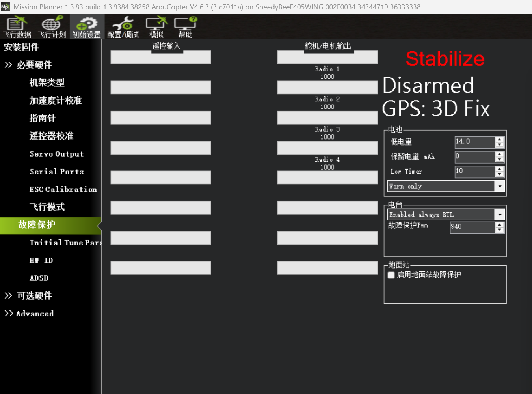Collapse the 必要硬件 section
This screenshot has width=532, height=394.
[x=28, y=65]
